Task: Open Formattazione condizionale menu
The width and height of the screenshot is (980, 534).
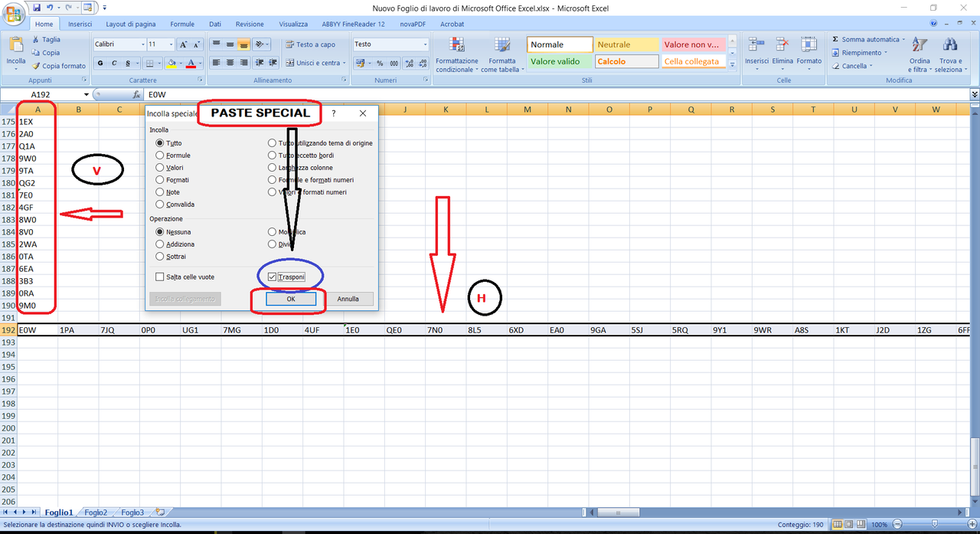Action: (x=457, y=55)
